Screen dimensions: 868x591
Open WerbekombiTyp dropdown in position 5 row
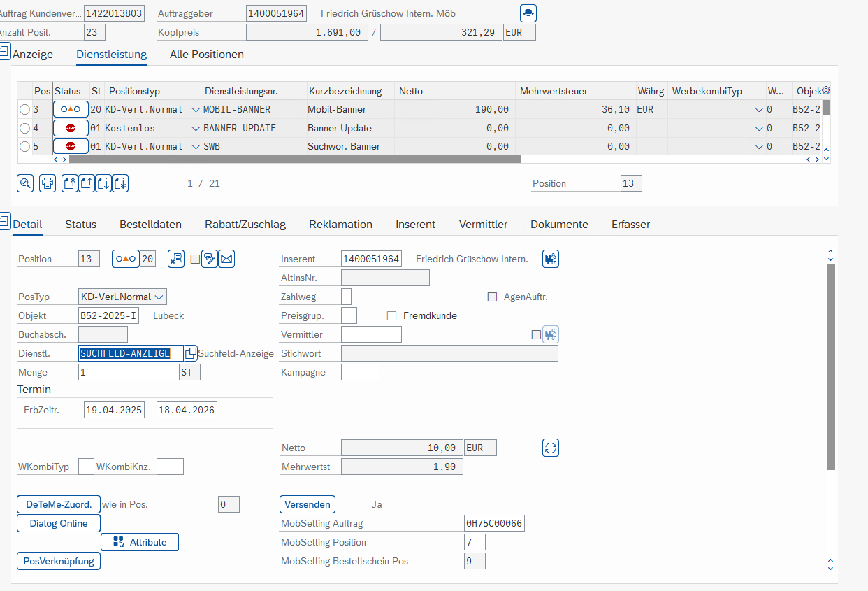pos(759,147)
